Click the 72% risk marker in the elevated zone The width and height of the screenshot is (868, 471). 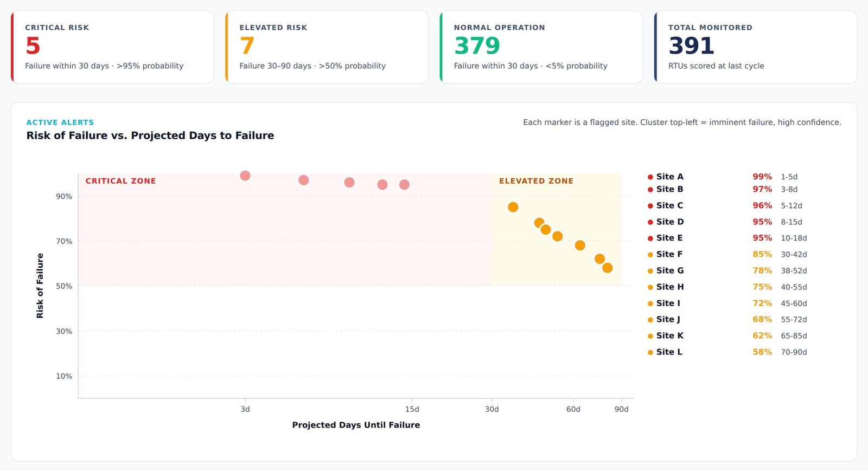[557, 236]
